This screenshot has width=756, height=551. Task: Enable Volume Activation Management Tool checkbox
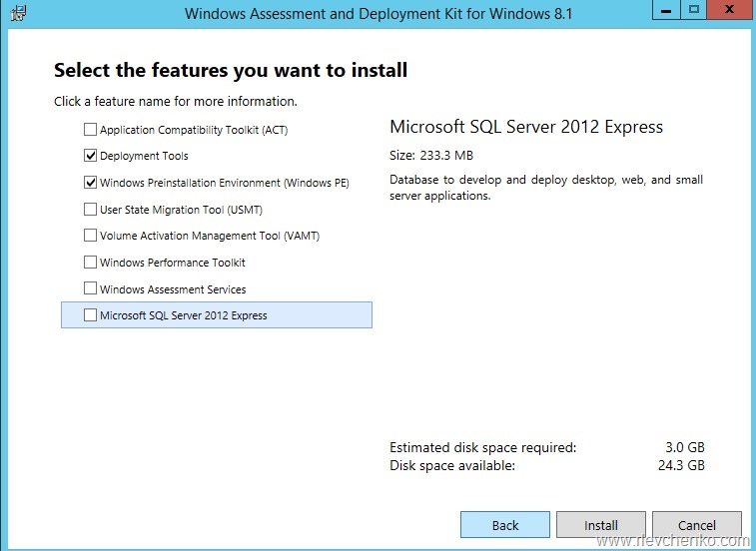tap(91, 236)
